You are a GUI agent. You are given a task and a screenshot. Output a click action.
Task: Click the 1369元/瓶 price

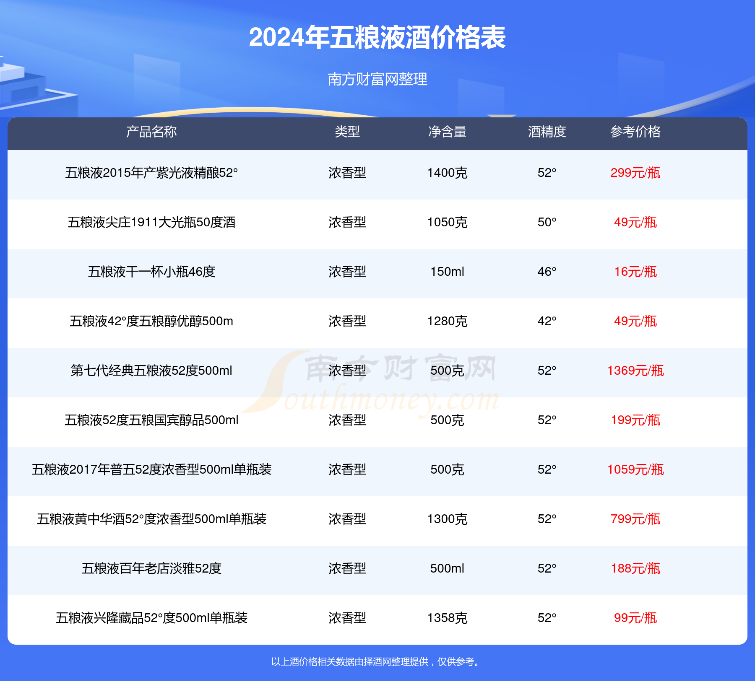tap(635, 371)
